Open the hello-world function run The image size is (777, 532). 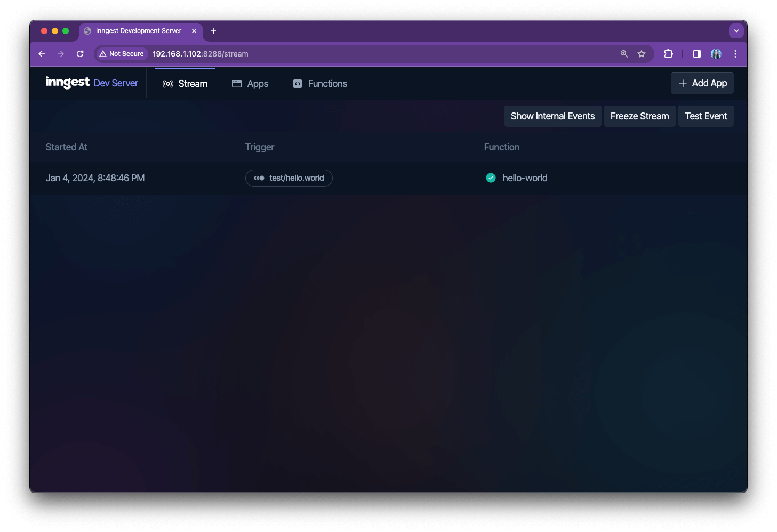(x=525, y=178)
